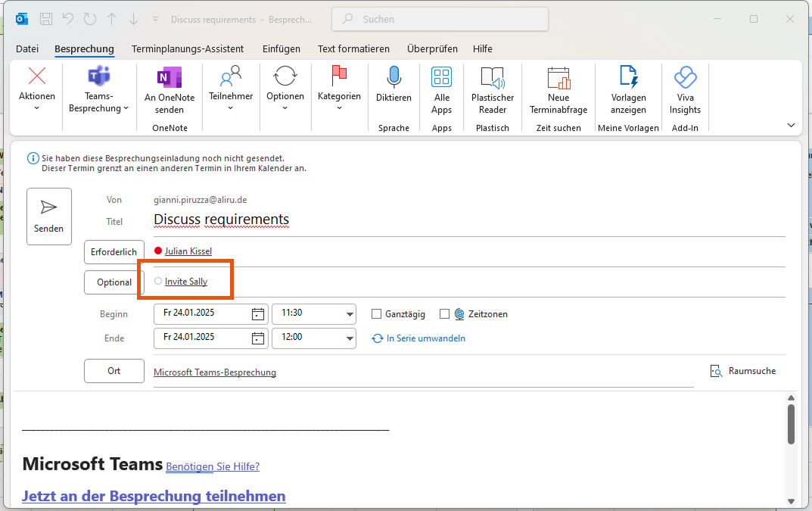Open the Überprüfen tab
This screenshot has width=812, height=511.
click(432, 48)
